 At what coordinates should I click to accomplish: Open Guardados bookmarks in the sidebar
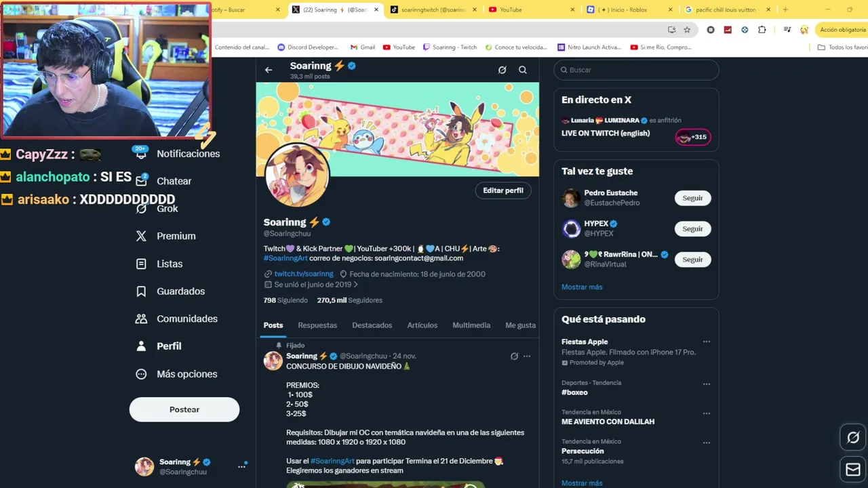point(172,291)
